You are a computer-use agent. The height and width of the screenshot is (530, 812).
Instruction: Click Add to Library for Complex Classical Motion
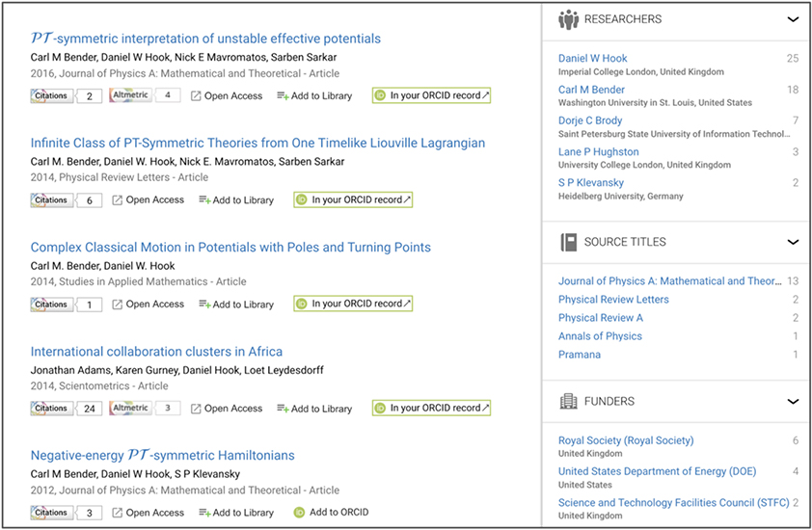pyautogui.click(x=236, y=305)
